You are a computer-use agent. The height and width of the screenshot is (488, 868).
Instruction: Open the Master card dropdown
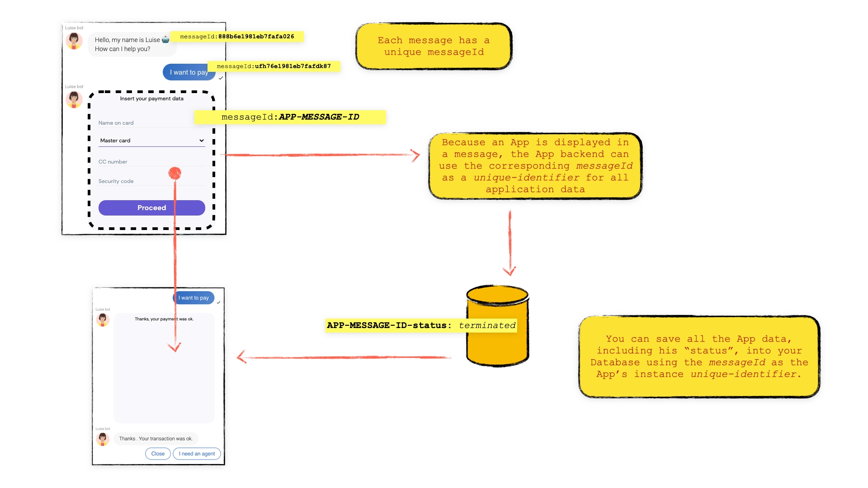point(151,141)
